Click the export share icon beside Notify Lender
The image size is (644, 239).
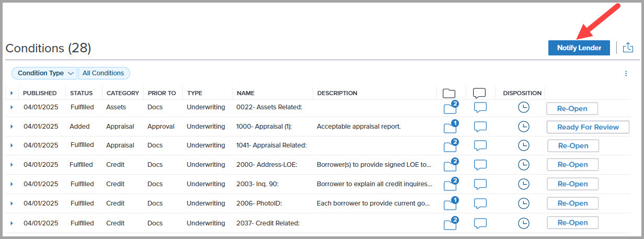628,48
